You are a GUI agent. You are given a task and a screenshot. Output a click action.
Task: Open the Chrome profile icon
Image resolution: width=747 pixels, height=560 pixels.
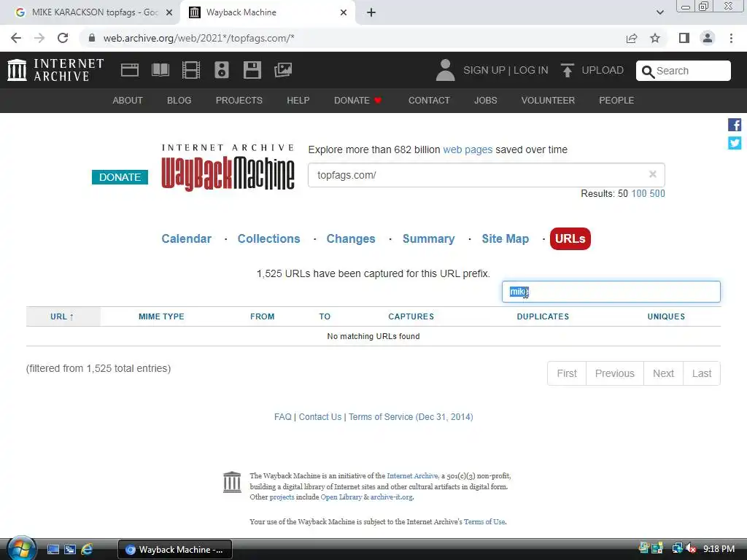[708, 38]
